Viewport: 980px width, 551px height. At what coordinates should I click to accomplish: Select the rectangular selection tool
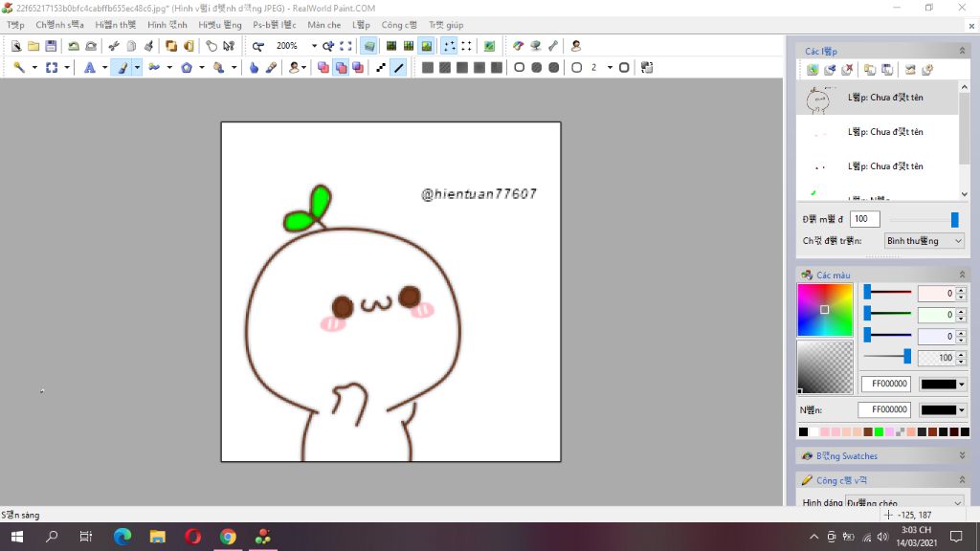[52, 68]
